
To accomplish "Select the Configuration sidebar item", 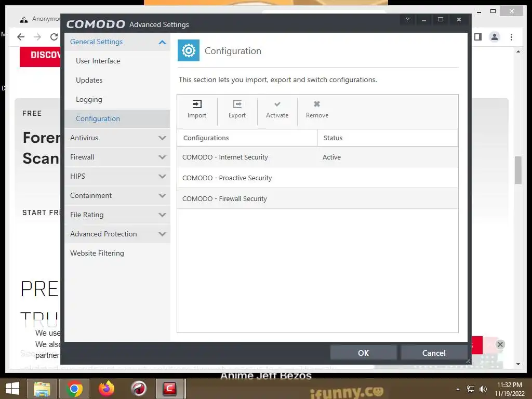I will tap(117, 119).
